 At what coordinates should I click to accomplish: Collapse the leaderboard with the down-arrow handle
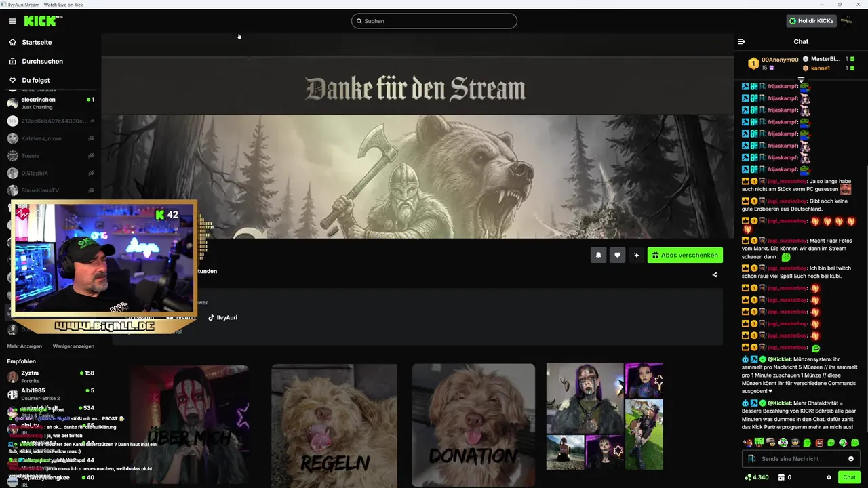point(801,80)
